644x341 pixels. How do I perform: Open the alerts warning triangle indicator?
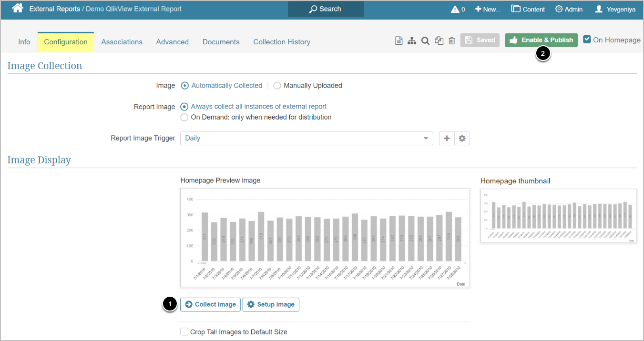[455, 9]
